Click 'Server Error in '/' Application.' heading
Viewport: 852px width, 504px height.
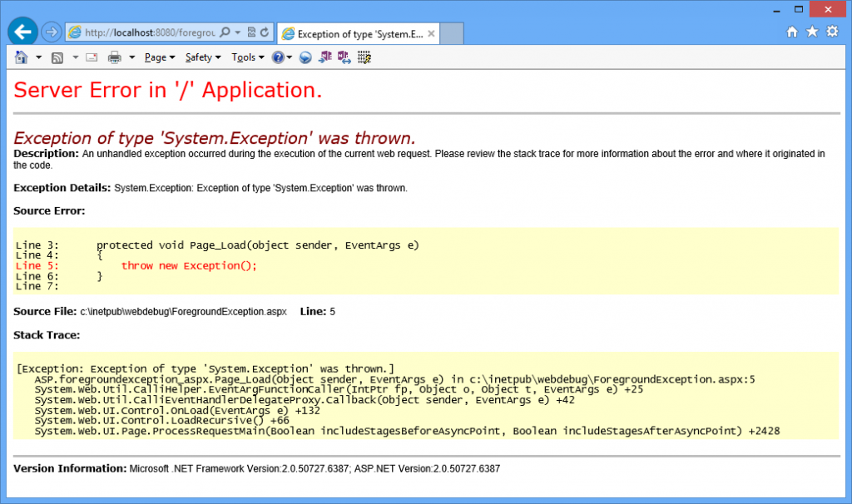pyautogui.click(x=168, y=90)
